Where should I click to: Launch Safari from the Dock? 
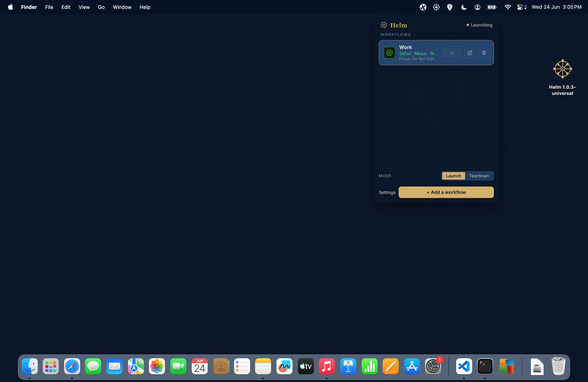click(72, 366)
